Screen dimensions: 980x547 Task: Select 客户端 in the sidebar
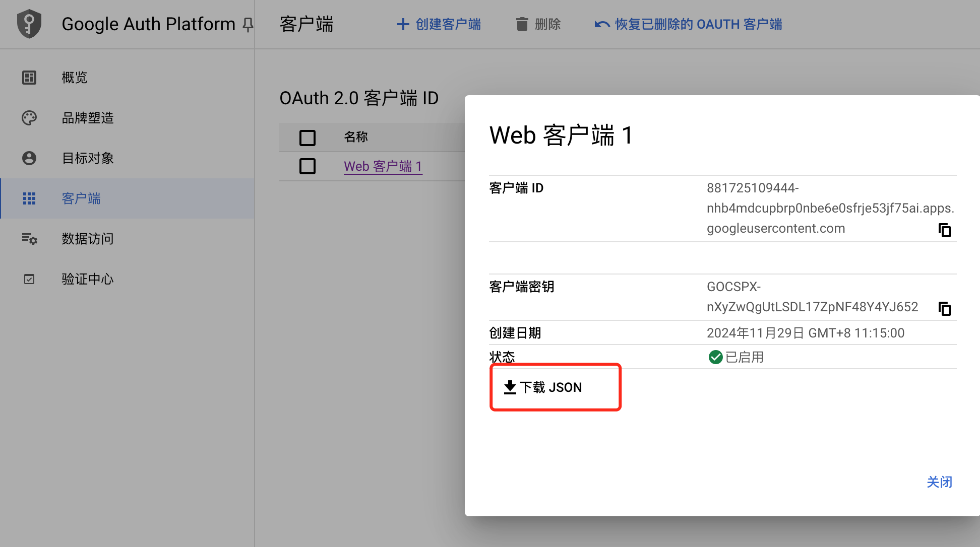pyautogui.click(x=127, y=198)
